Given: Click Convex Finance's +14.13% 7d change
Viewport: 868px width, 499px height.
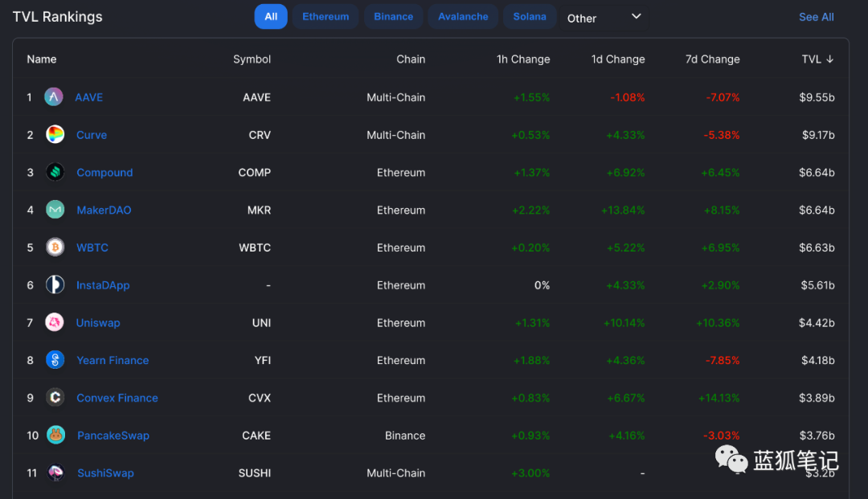Looking at the screenshot, I should pyautogui.click(x=719, y=399).
